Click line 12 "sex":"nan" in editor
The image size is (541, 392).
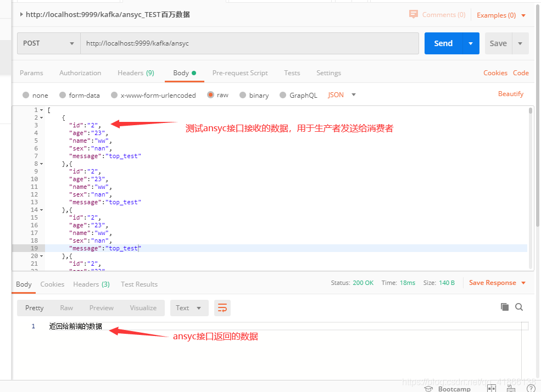coord(91,194)
